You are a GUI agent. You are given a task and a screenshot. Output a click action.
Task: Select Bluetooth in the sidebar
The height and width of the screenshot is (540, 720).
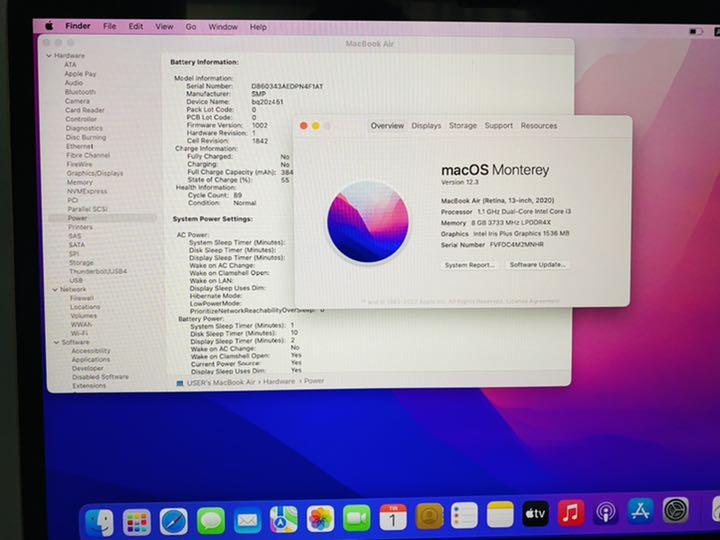pos(80,92)
